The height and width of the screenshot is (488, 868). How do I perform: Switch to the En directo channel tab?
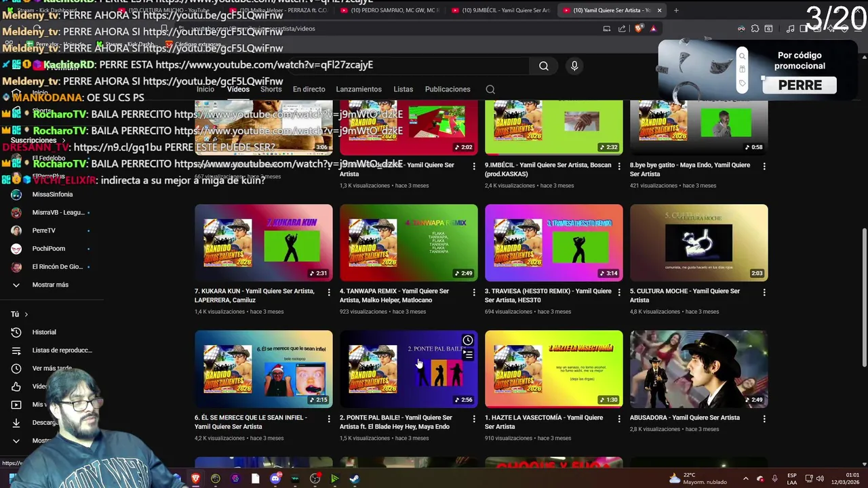coord(309,89)
